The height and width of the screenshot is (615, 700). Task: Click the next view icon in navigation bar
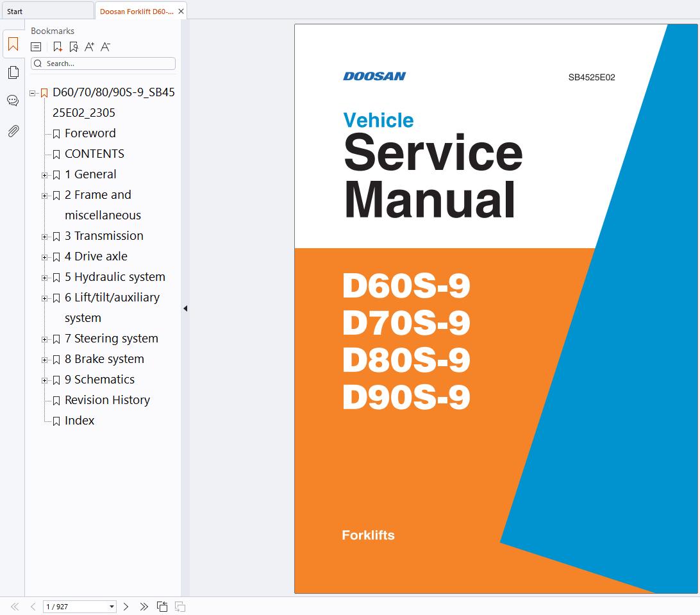tap(180, 607)
